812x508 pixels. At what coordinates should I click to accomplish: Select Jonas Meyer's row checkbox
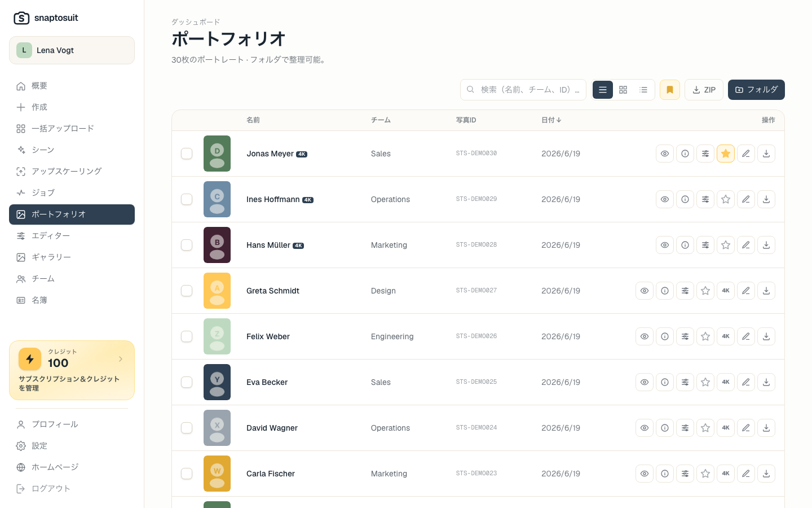coord(187,154)
